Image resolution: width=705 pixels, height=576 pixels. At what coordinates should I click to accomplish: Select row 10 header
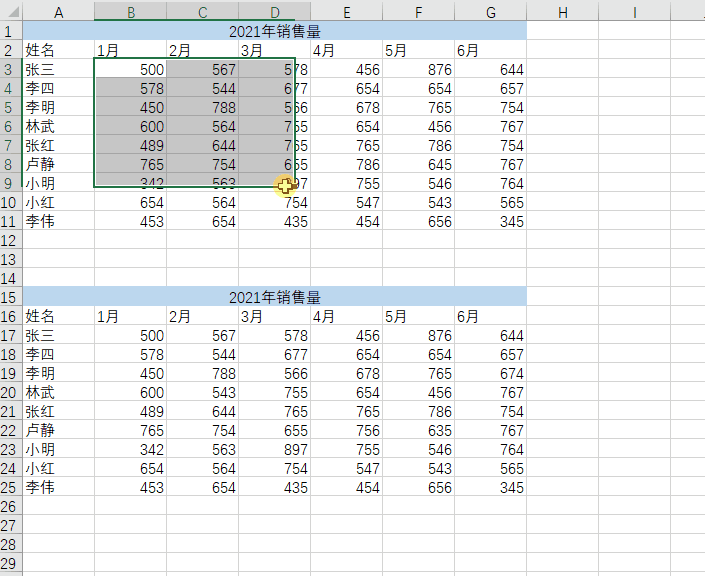click(11, 202)
